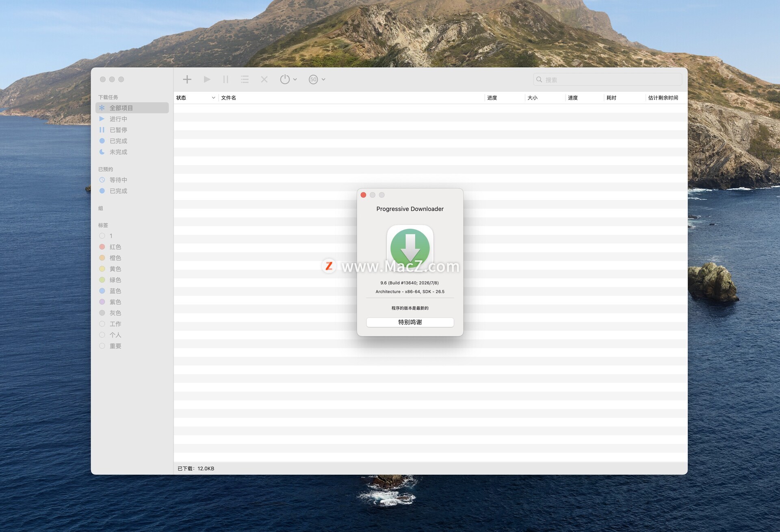
Task: Select the 紫色 tag
Action: pyautogui.click(x=132, y=302)
